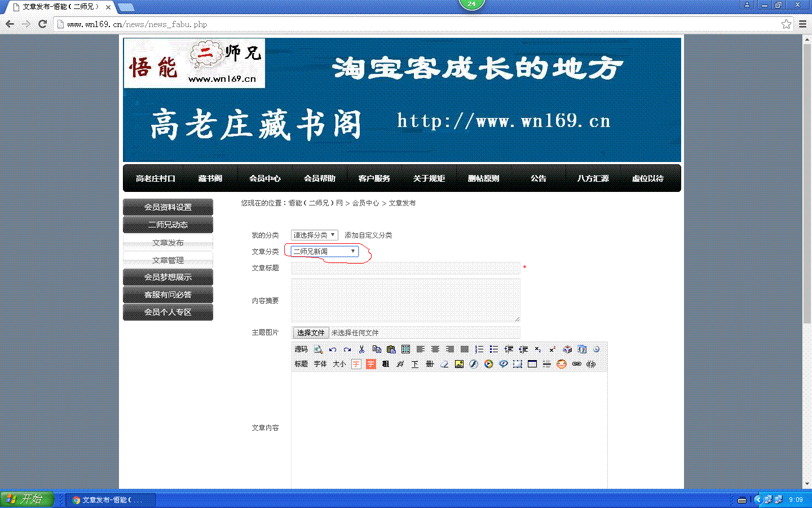Image resolution: width=812 pixels, height=508 pixels.
Task: Apply superscript formatting
Action: click(552, 349)
